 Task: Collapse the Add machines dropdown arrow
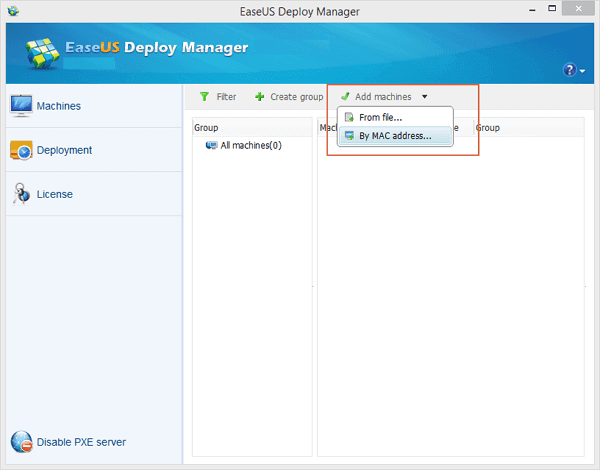tap(424, 97)
